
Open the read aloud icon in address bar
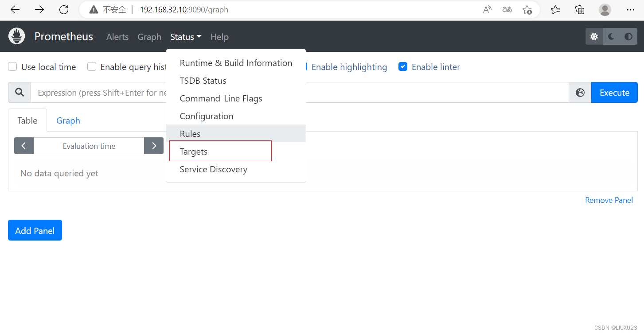(x=488, y=10)
